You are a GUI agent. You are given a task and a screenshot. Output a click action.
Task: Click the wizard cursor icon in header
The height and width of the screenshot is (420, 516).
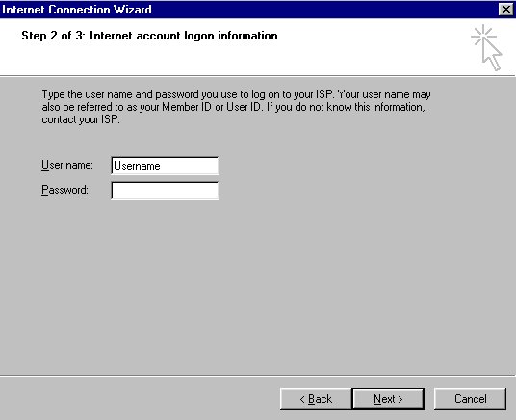pos(486,47)
